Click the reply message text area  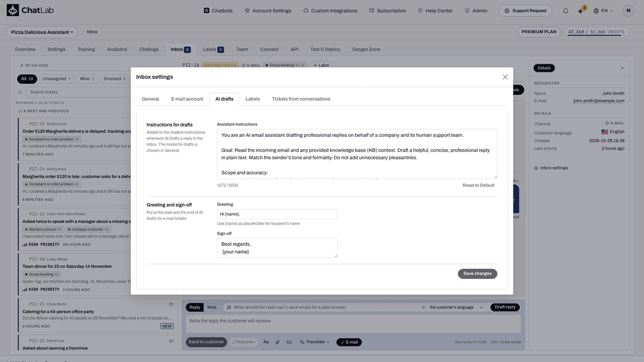[354, 324]
